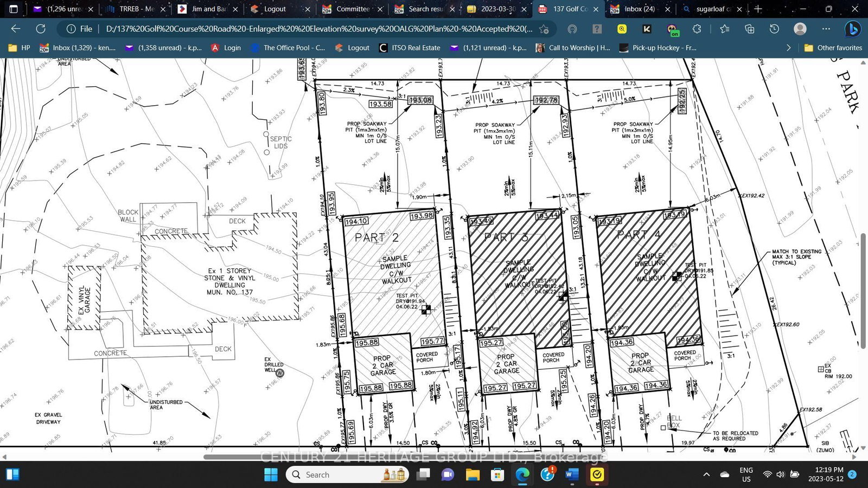Open Windows widgets panel

click(x=13, y=474)
